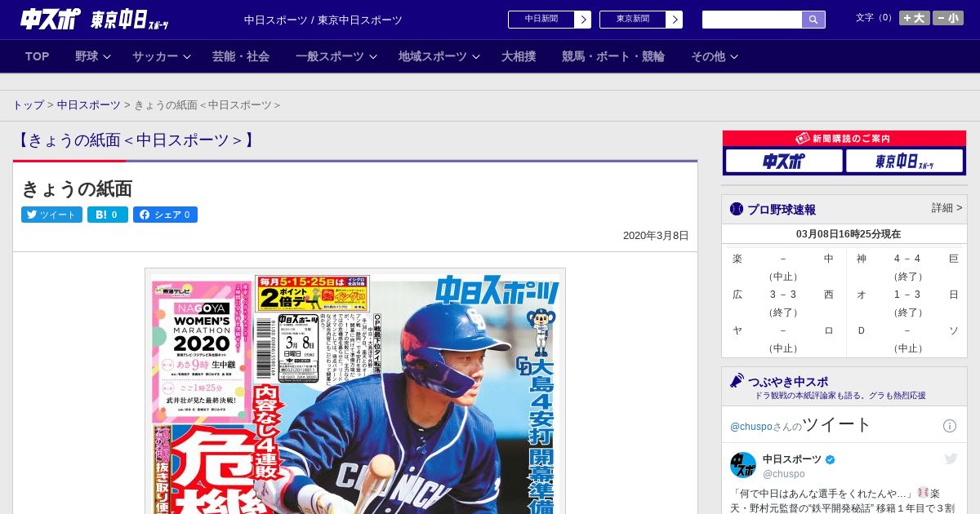Click 新聞購読のご案内 banner heading
Viewport: 980px width, 514px height.
pyautogui.click(x=844, y=139)
